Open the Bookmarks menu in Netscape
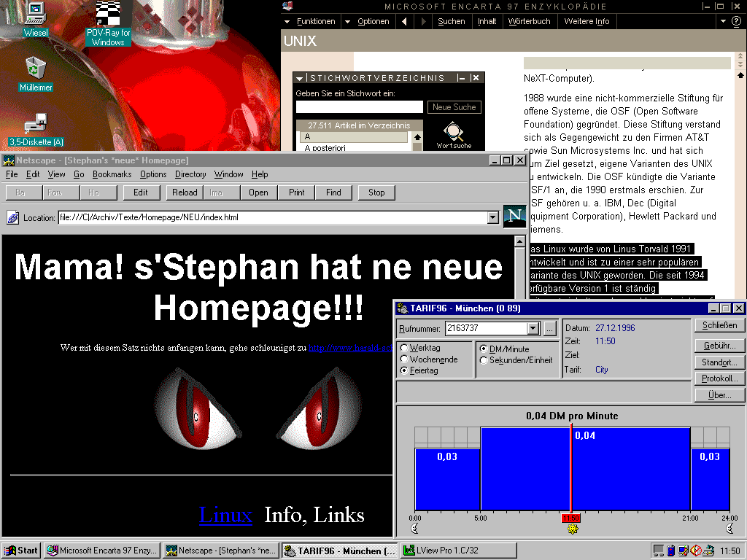747x560 pixels. [x=112, y=174]
